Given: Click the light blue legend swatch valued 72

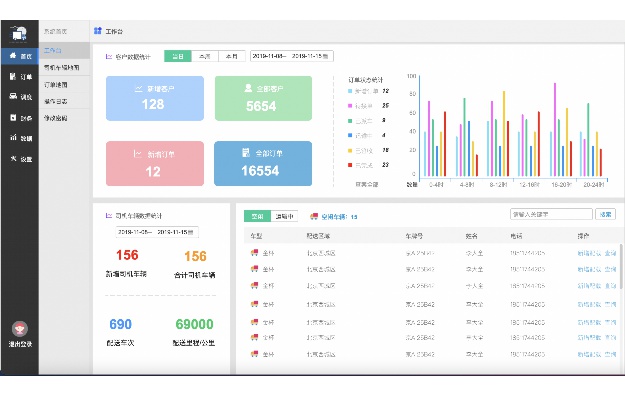Looking at the screenshot, I should pyautogui.click(x=350, y=91).
